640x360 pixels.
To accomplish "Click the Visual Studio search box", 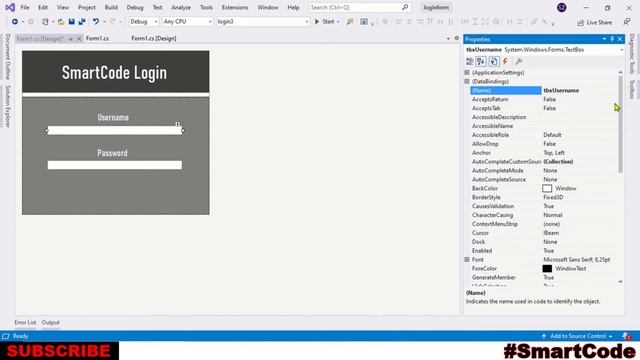I will [360, 7].
